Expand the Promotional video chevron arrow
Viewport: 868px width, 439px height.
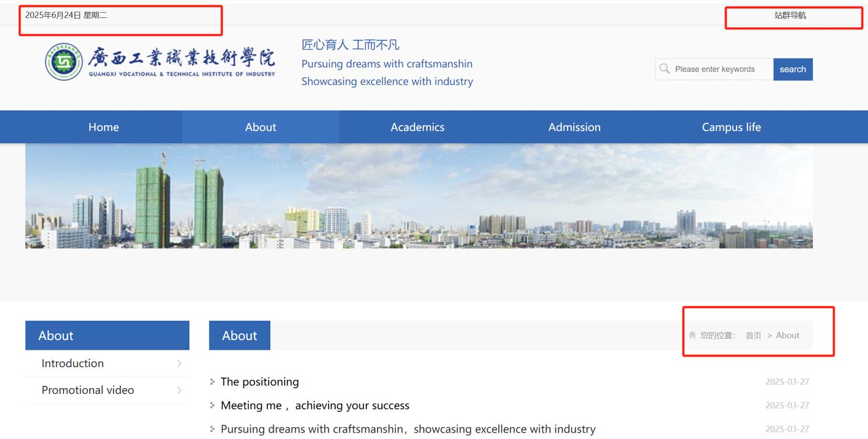[x=179, y=390]
